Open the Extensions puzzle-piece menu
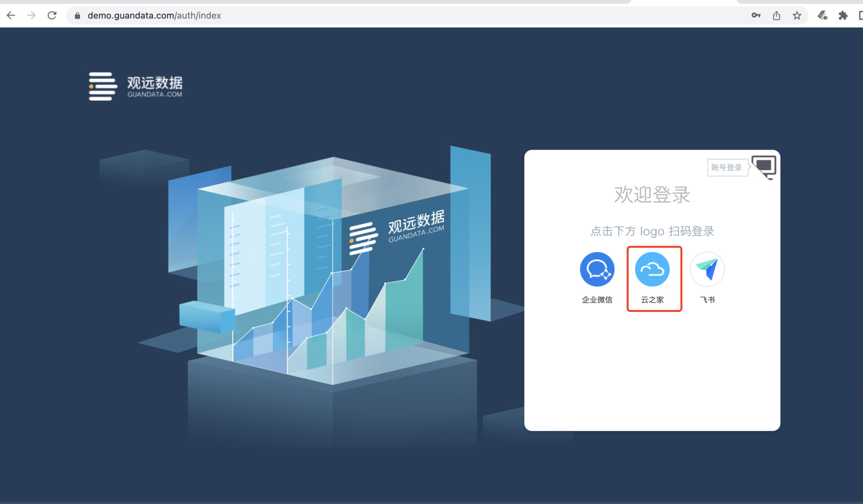Screen dimensions: 863x504 tap(843, 16)
